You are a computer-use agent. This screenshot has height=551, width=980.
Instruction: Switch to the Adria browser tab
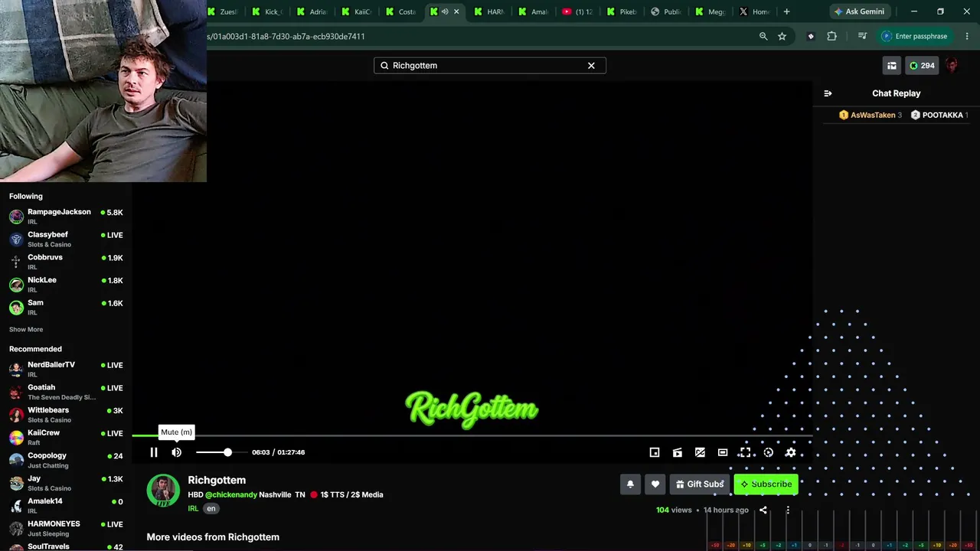tap(313, 11)
